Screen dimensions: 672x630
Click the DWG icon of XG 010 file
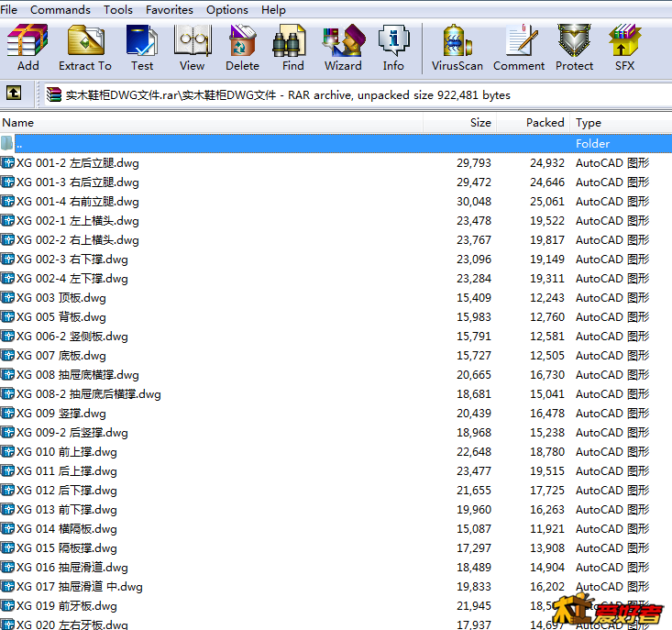tap(7, 452)
